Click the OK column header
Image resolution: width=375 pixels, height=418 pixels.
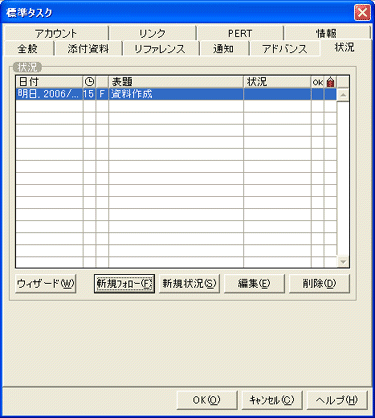coord(318,82)
